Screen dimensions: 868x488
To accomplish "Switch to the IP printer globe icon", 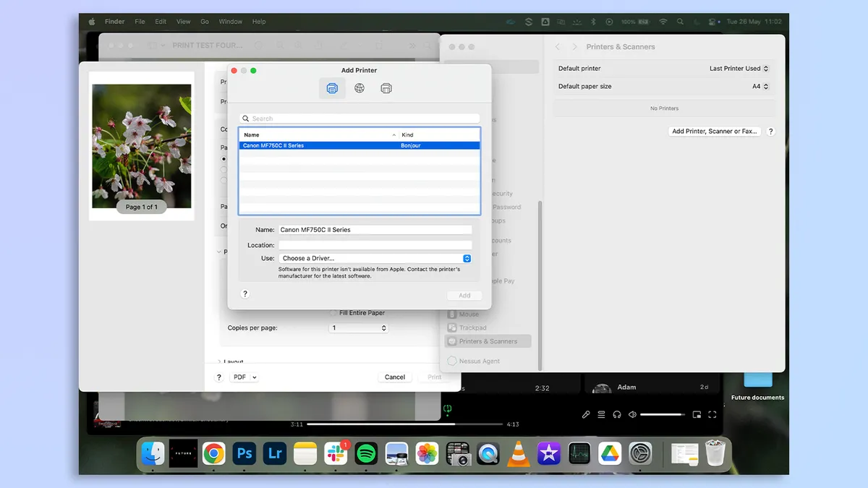I will 359,88.
